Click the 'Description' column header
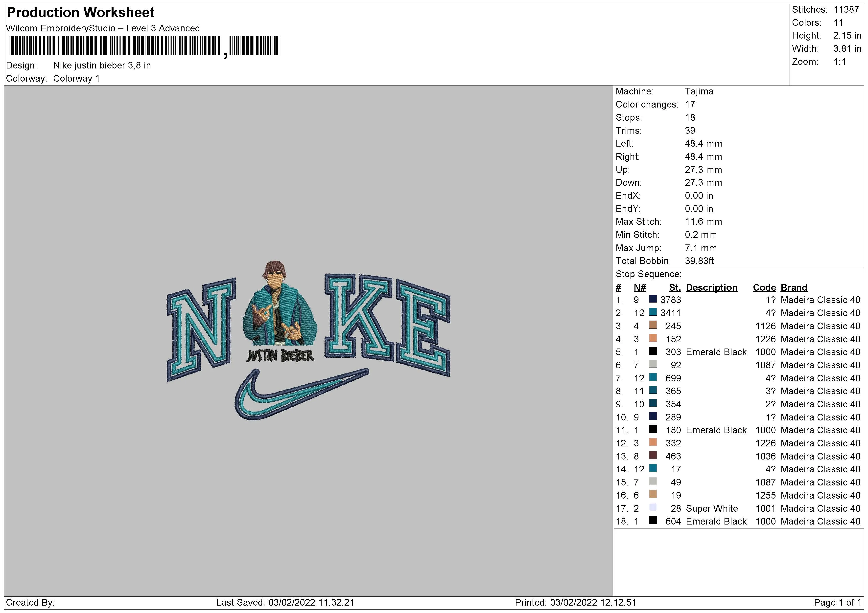 (x=711, y=288)
